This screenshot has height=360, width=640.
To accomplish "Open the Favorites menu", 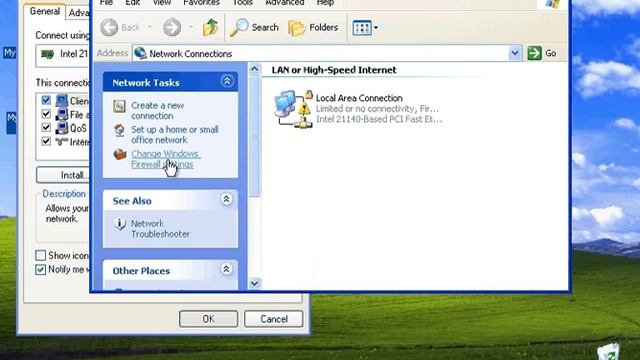I will coord(201,2).
